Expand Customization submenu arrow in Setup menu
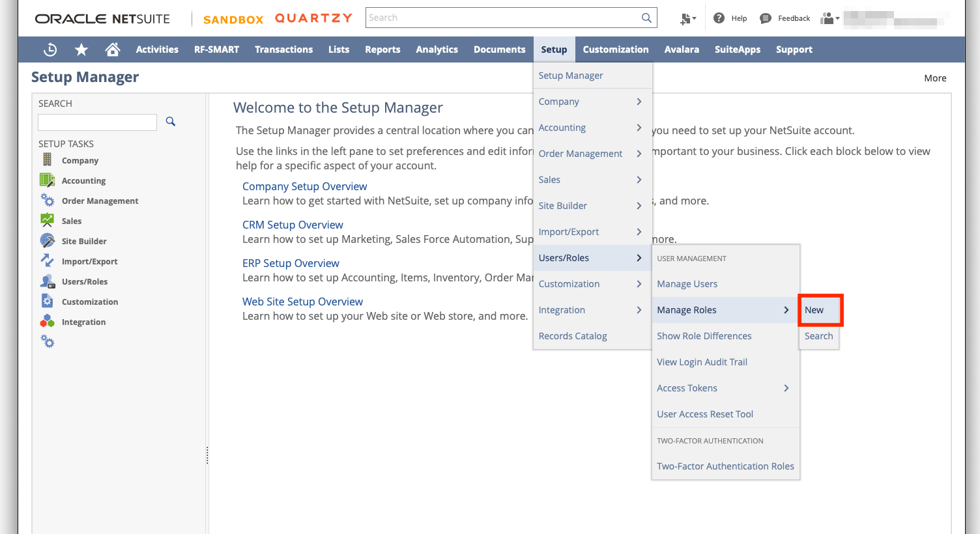Image resolution: width=980 pixels, height=534 pixels. coord(639,284)
